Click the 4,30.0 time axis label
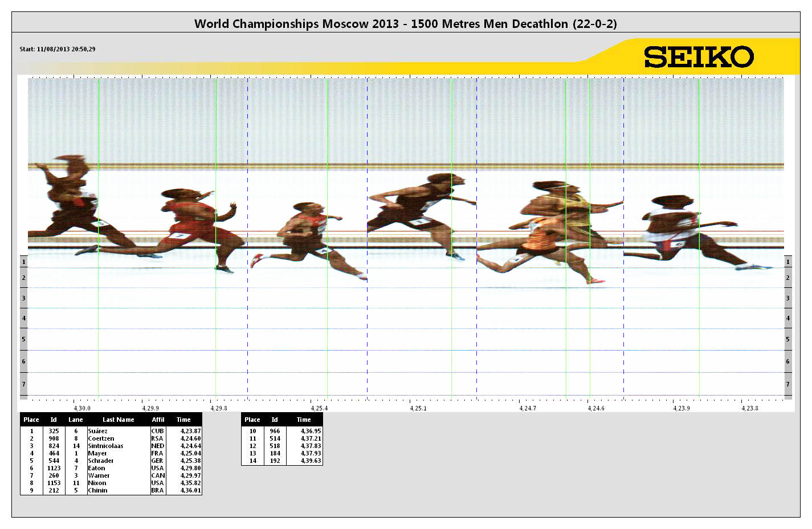This screenshot has width=812, height=529. (x=82, y=408)
